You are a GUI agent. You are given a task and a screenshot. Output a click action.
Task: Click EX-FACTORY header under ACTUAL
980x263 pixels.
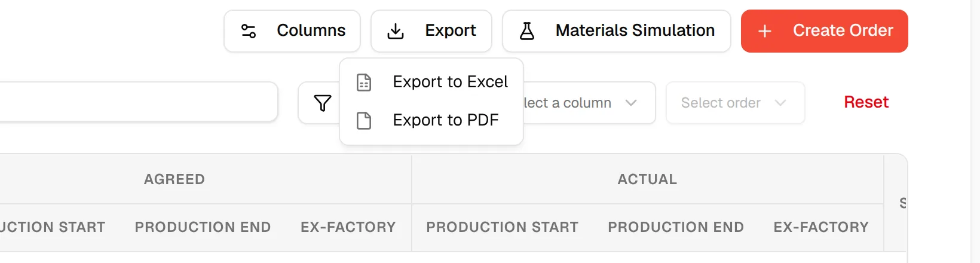[821, 227]
